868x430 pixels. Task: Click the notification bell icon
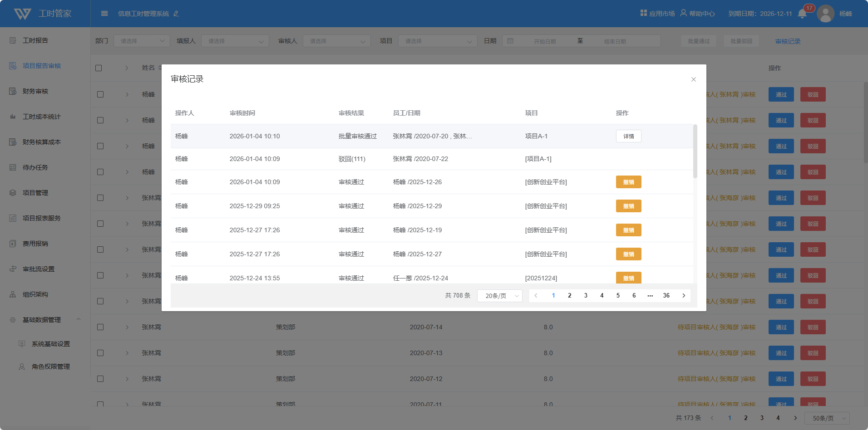pyautogui.click(x=802, y=14)
